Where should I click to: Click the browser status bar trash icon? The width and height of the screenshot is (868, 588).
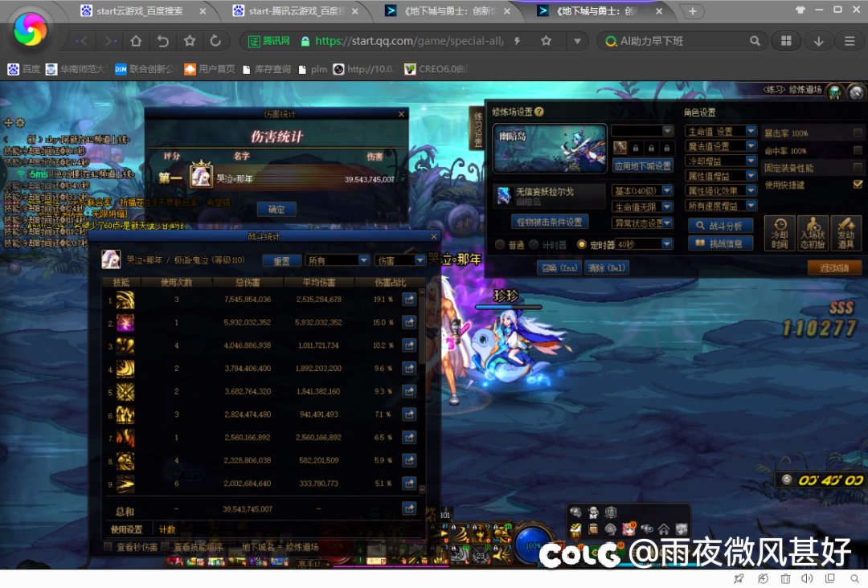(x=785, y=578)
